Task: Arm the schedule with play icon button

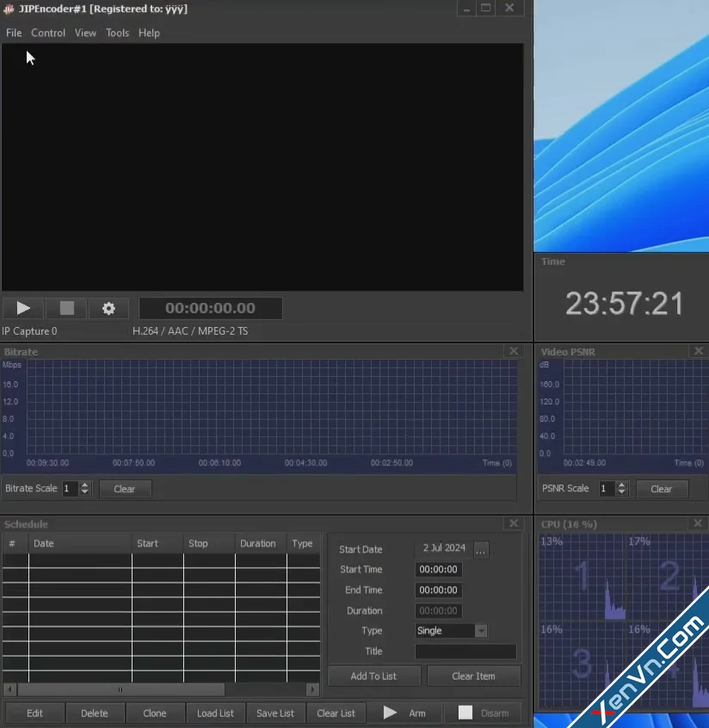Action: pos(404,713)
